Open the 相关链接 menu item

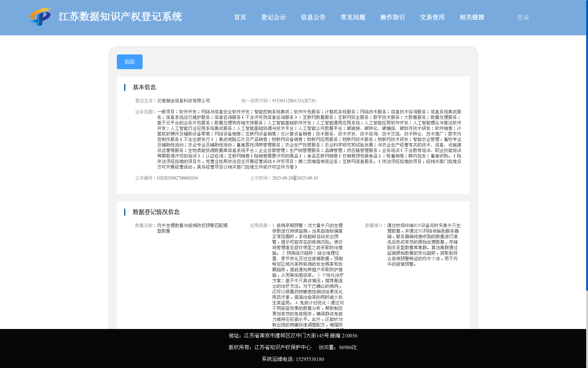pyautogui.click(x=472, y=17)
